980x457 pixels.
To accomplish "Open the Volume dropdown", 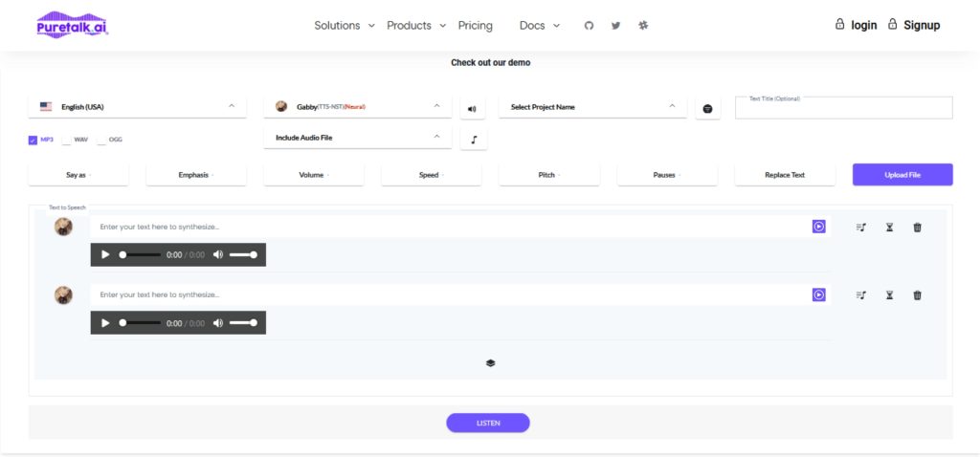I will tap(314, 175).
